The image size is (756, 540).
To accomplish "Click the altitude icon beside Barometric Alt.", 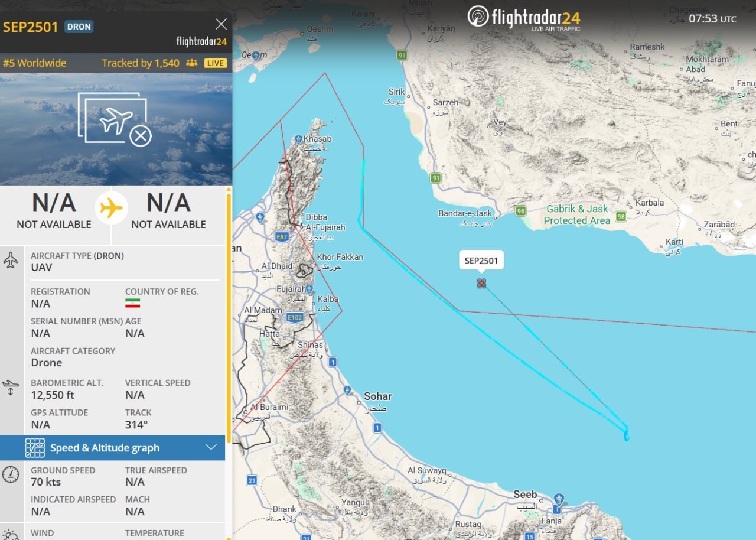I will (x=11, y=388).
